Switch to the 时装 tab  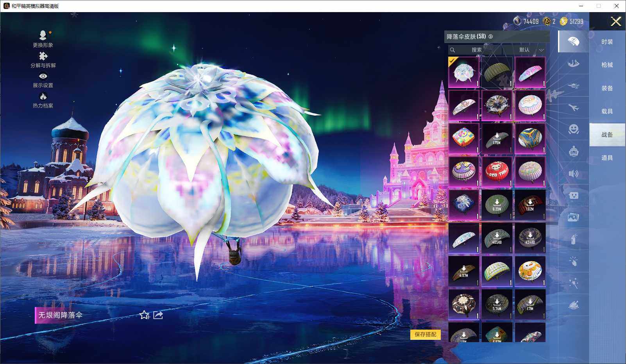click(x=607, y=42)
